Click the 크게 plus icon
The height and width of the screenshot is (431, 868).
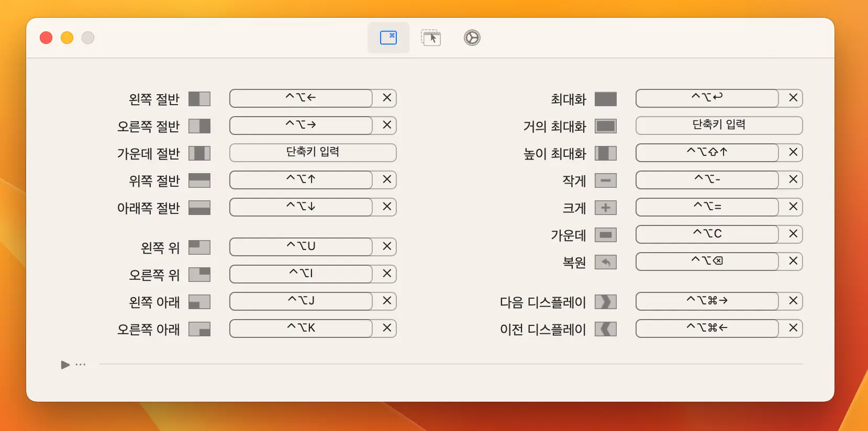coord(606,208)
